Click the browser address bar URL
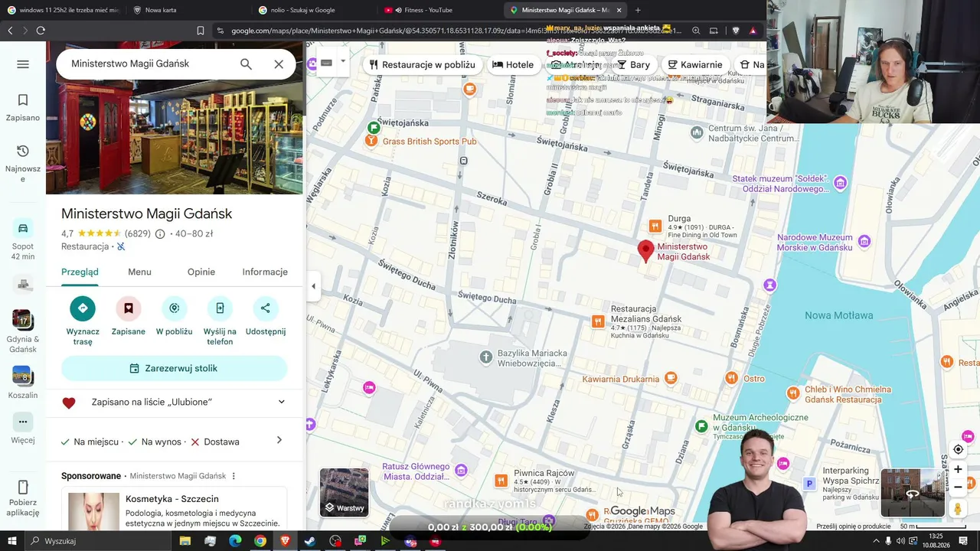980x551 pixels. pyautogui.click(x=456, y=31)
